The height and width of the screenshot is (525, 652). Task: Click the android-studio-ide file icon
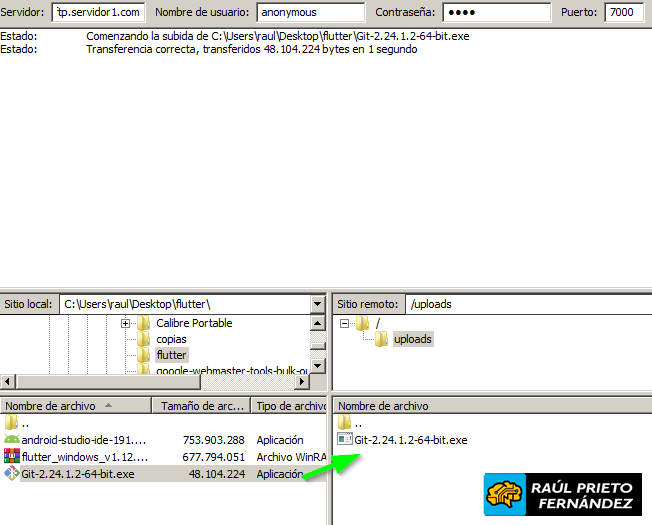(12, 440)
